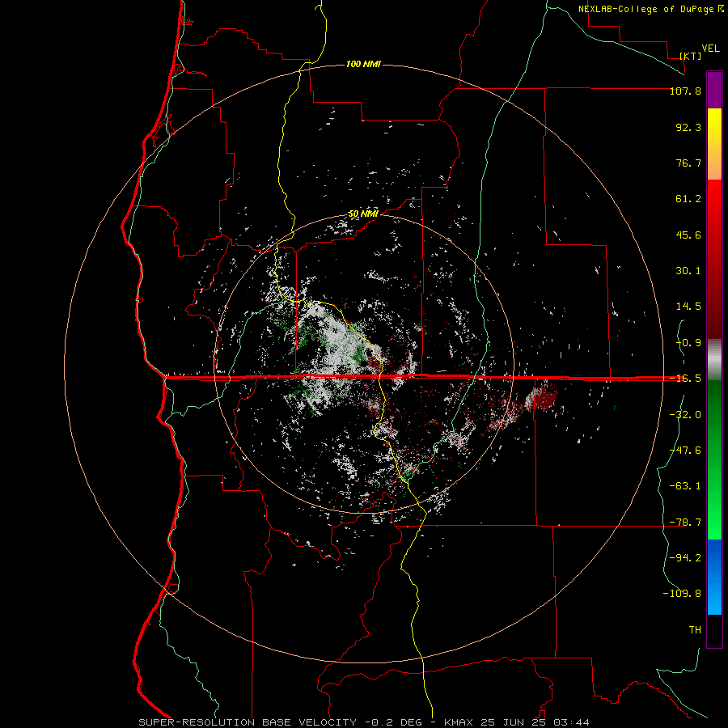Click the 61.2 scale value
Viewport: 728px width, 728px height.
point(688,199)
